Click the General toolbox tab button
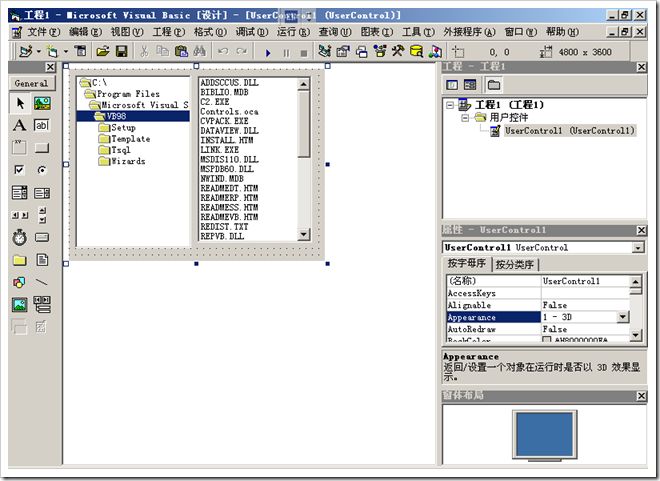660x481 pixels. pyautogui.click(x=31, y=83)
